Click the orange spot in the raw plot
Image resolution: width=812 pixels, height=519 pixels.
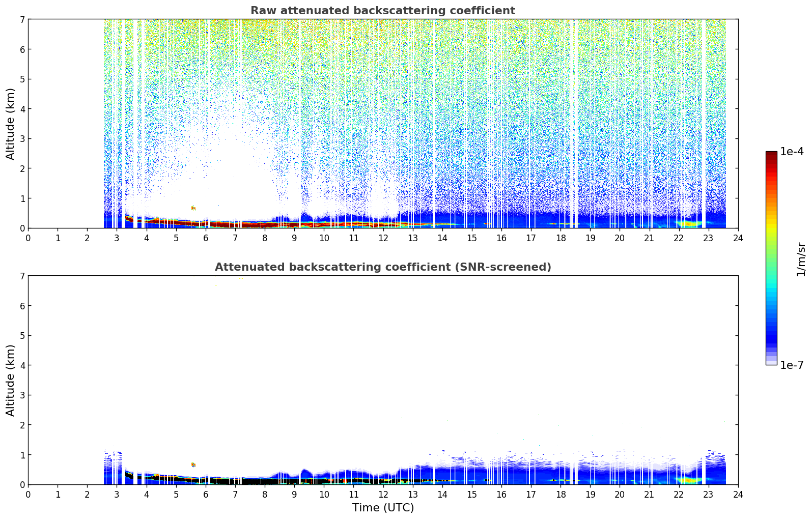point(193,208)
